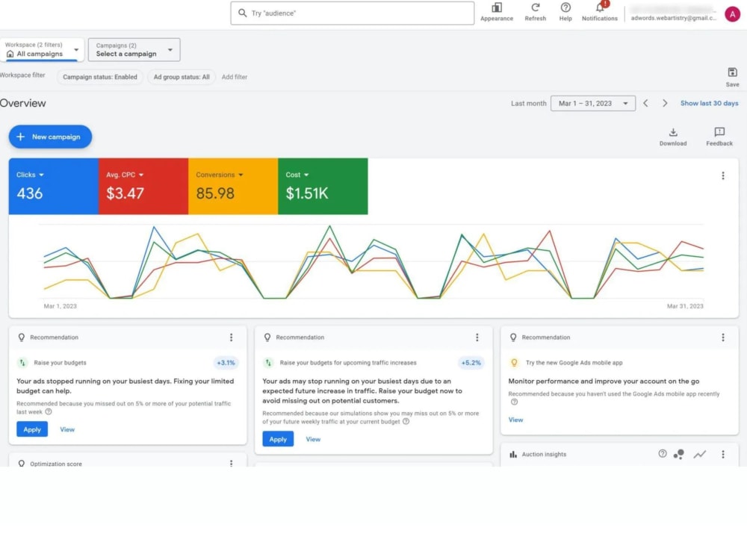Click the Mar 31, 2023 axis label
Image resolution: width=747 pixels, height=560 pixels.
(684, 306)
